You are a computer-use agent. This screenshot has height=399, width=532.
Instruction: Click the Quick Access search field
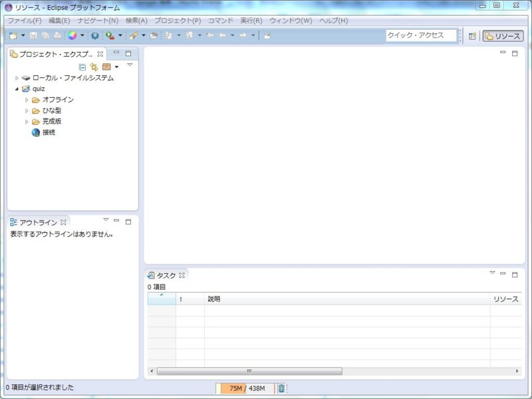pyautogui.click(x=421, y=35)
